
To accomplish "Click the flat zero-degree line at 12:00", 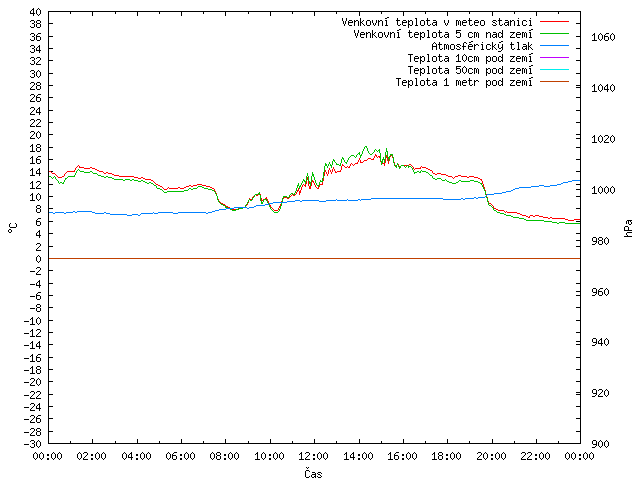I will [314, 258].
